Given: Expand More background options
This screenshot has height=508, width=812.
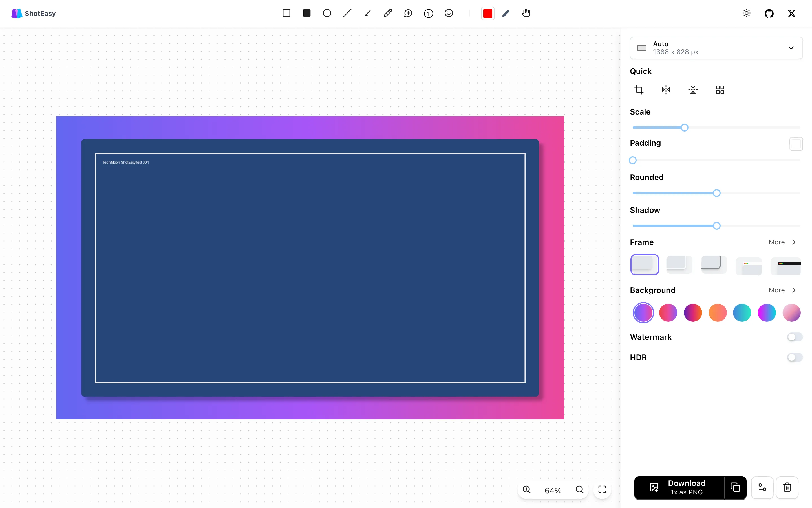Looking at the screenshot, I should click(x=782, y=290).
